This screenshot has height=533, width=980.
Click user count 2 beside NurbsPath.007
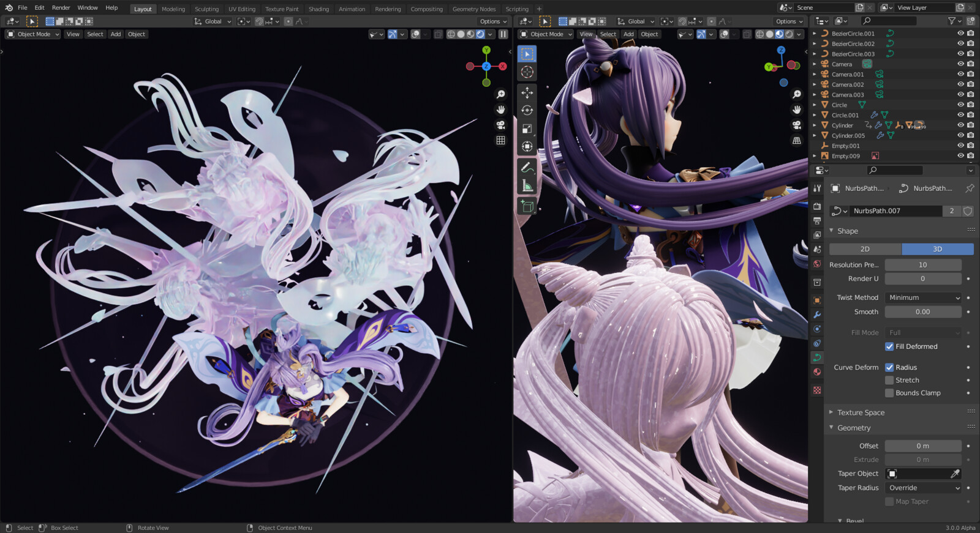point(951,211)
